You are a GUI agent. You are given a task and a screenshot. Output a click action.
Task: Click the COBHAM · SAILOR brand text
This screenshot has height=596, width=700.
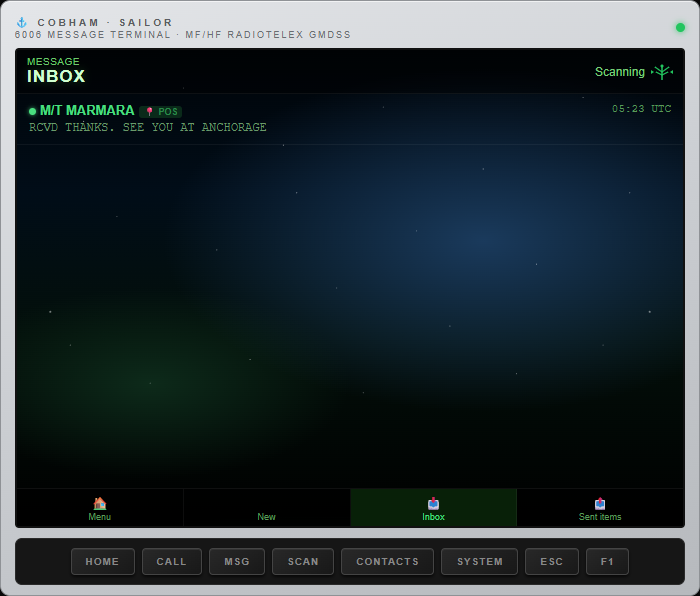(105, 22)
